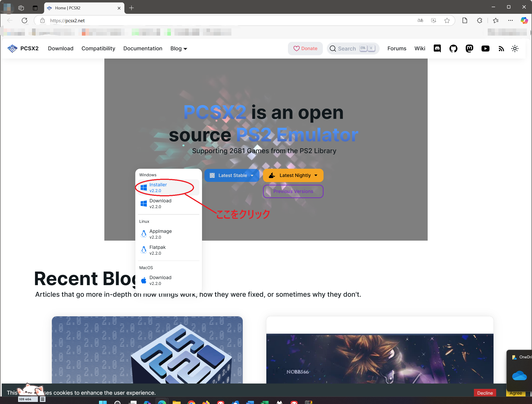The image size is (532, 404).
Task: Open the Documentation nav item
Action: coord(143,49)
